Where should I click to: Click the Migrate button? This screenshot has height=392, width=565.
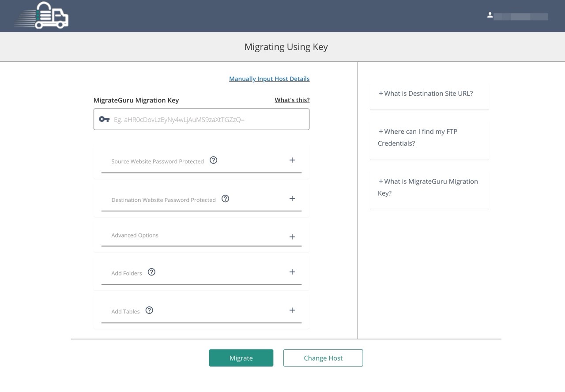tap(241, 358)
